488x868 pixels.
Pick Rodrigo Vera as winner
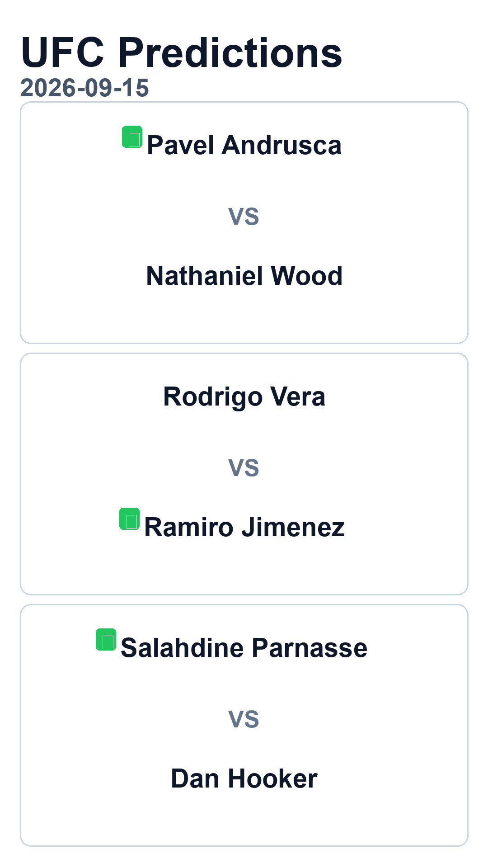pos(244,396)
